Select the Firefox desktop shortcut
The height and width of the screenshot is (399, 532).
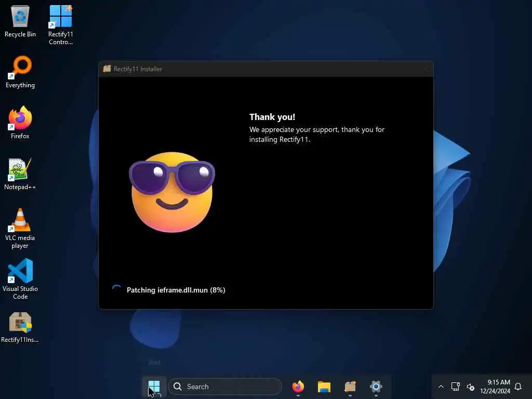tap(20, 123)
